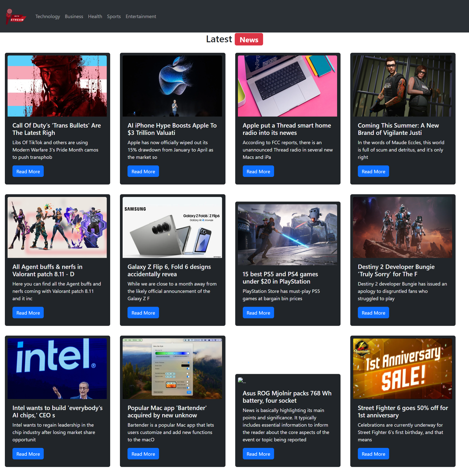469x476 pixels.
Task: Open the Call Of Duty soldier thumbnail
Action: click(57, 86)
